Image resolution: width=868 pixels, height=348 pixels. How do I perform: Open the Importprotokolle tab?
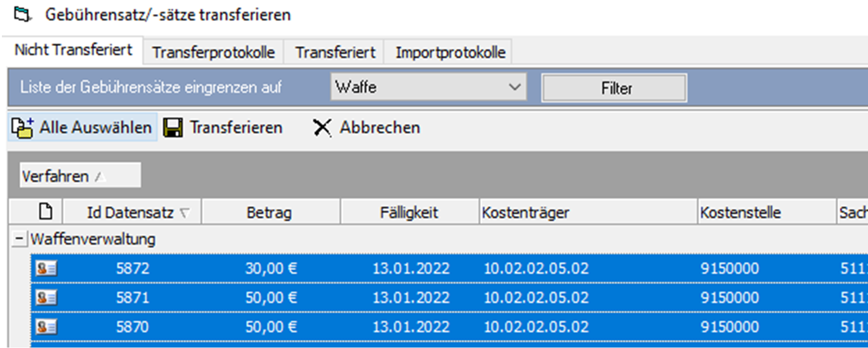tap(450, 52)
